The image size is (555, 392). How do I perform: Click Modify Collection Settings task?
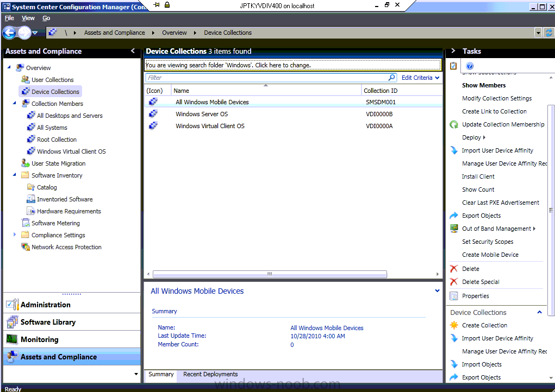[x=497, y=98]
